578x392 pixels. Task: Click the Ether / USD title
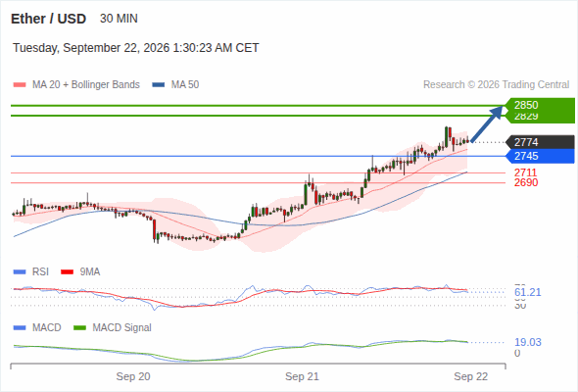click(48, 19)
